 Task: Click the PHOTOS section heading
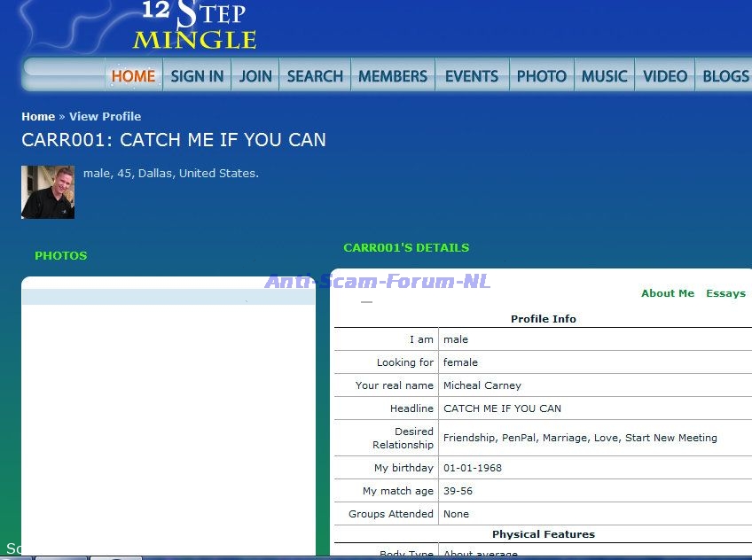(61, 256)
